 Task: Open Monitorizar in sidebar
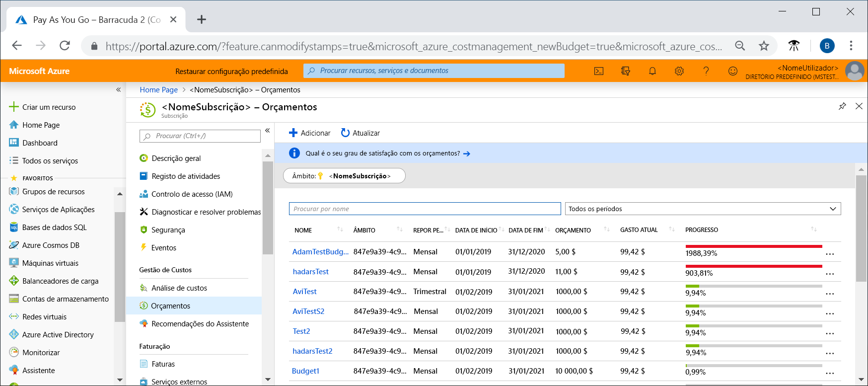[x=35, y=353]
